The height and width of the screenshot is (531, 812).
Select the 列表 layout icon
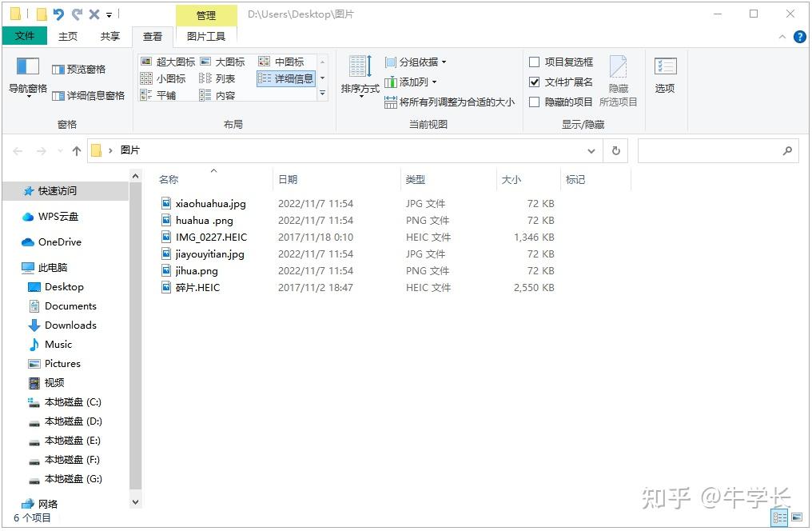pos(216,78)
